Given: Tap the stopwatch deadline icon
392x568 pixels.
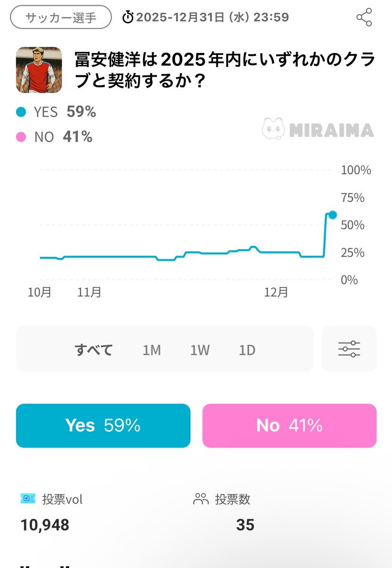Looking at the screenshot, I should (x=128, y=18).
